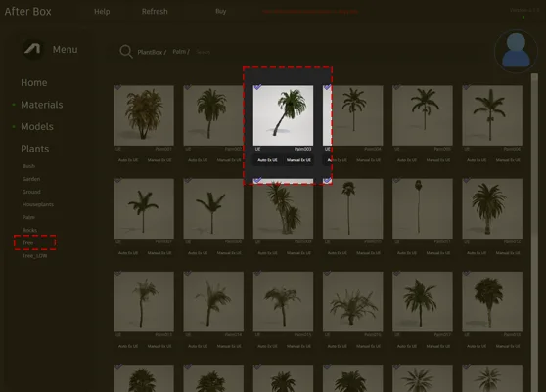Select the Palm002 thumbnail
This screenshot has width=546, height=392.
213,115
